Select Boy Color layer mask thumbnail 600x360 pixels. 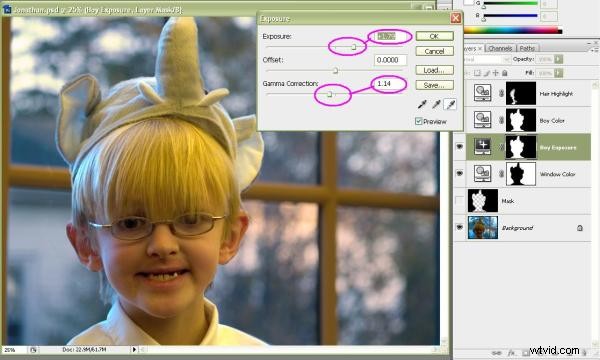[521, 120]
